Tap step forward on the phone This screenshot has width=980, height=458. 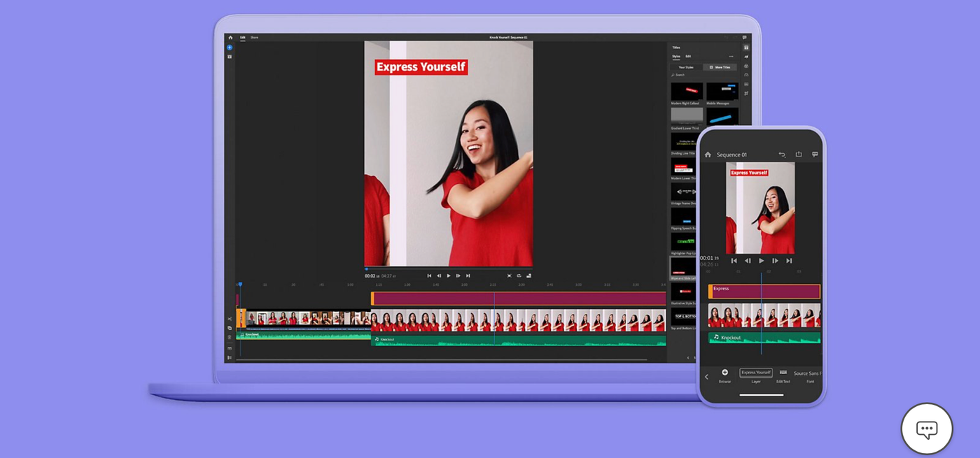point(775,261)
